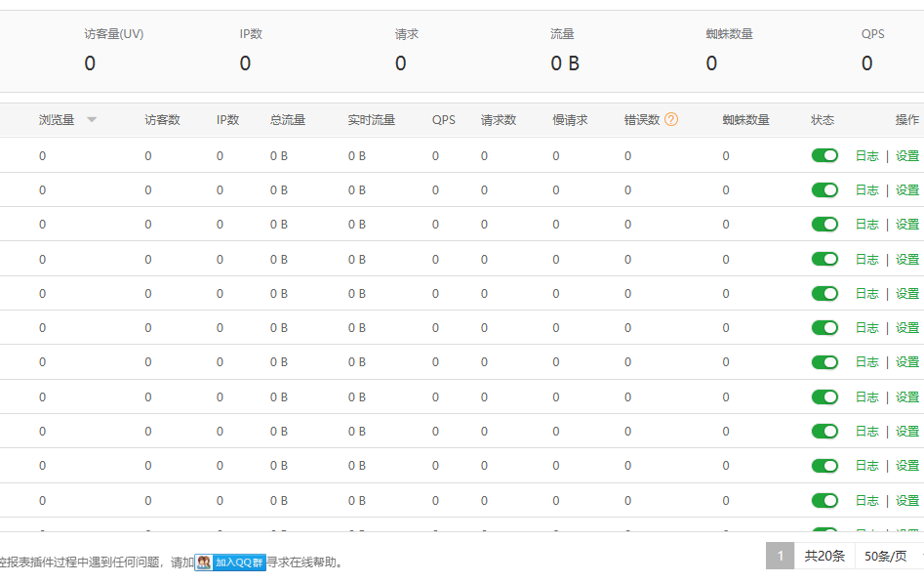Toggle the eighth row's status switch

pyautogui.click(x=824, y=397)
